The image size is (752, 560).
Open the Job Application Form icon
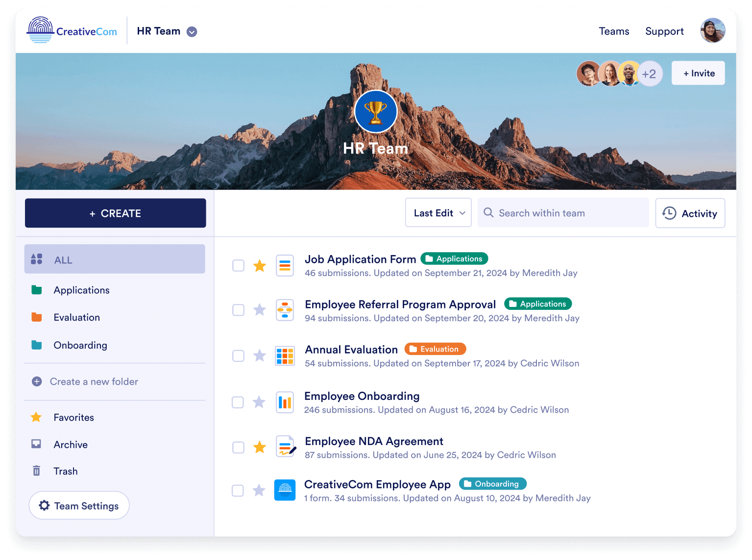pos(285,266)
